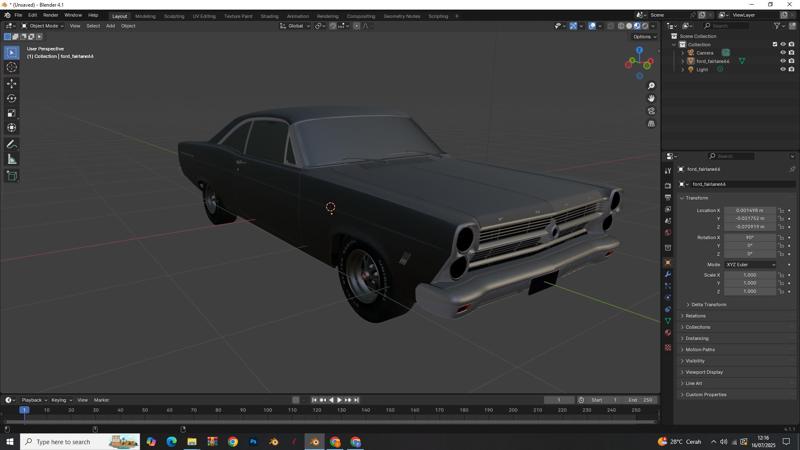Viewport: 800px width, 450px height.
Task: Switch to Wireframe viewport shading
Action: click(x=621, y=26)
